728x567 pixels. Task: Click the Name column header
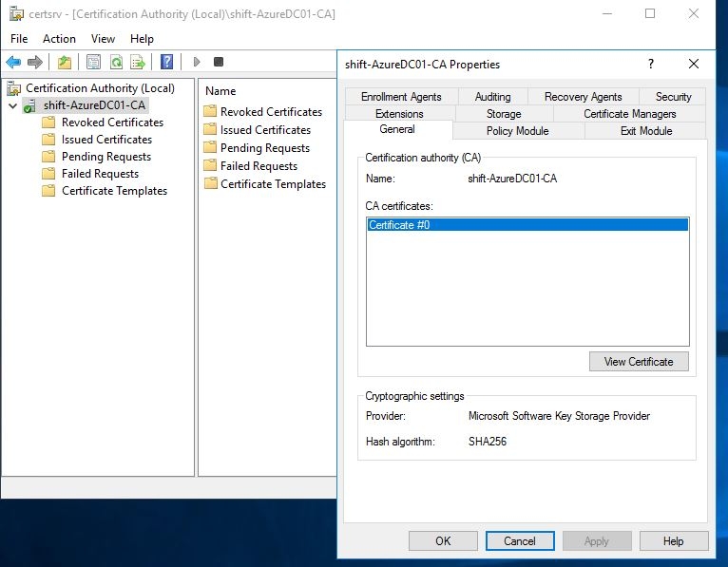tap(220, 91)
